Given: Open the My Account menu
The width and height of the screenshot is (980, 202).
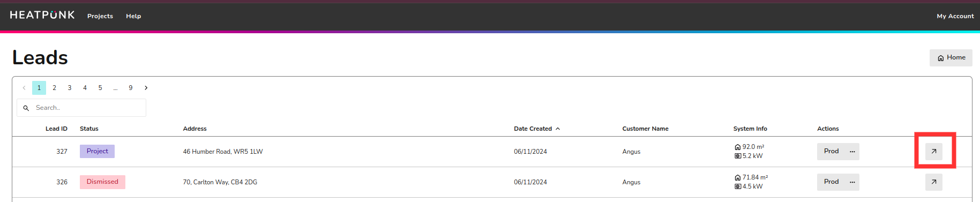Looking at the screenshot, I should [x=955, y=16].
